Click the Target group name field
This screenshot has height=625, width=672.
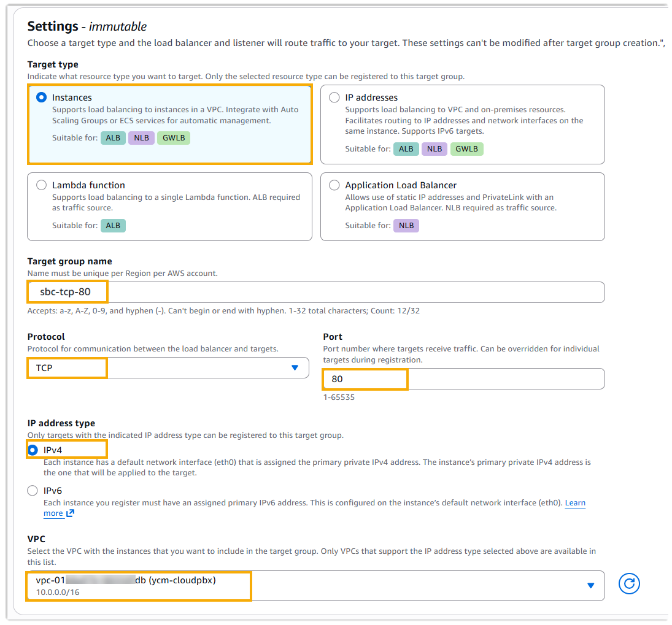[x=315, y=292]
